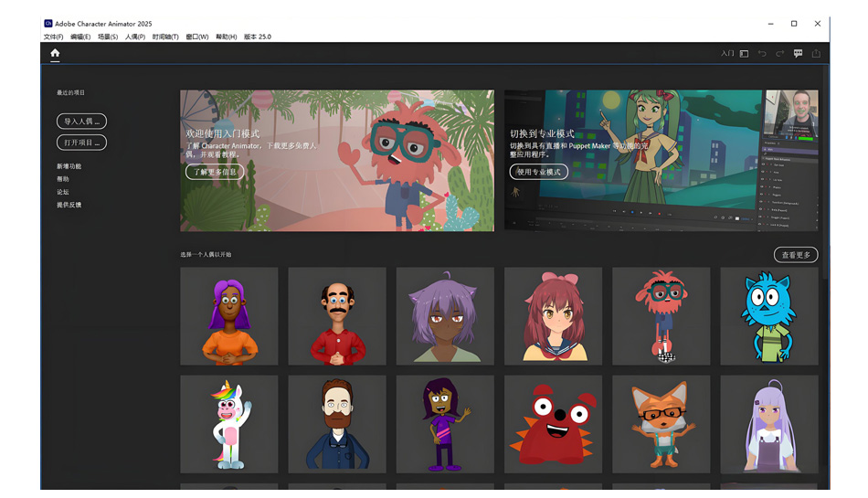Open the 新增功能 link
Viewport: 868px width, 498px height.
click(69, 166)
